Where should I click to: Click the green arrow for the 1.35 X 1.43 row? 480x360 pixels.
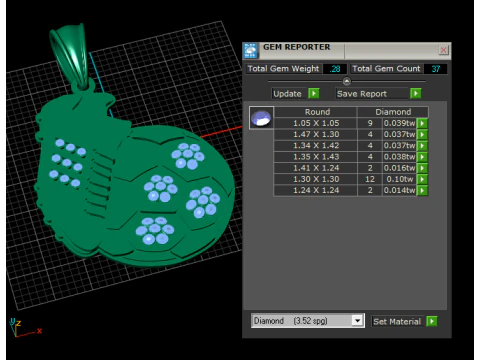(422, 157)
